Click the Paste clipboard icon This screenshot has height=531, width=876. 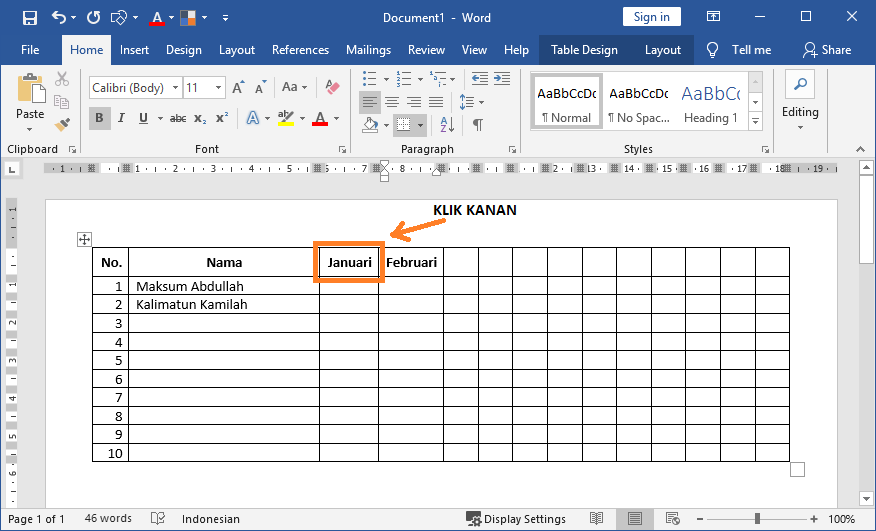31,89
